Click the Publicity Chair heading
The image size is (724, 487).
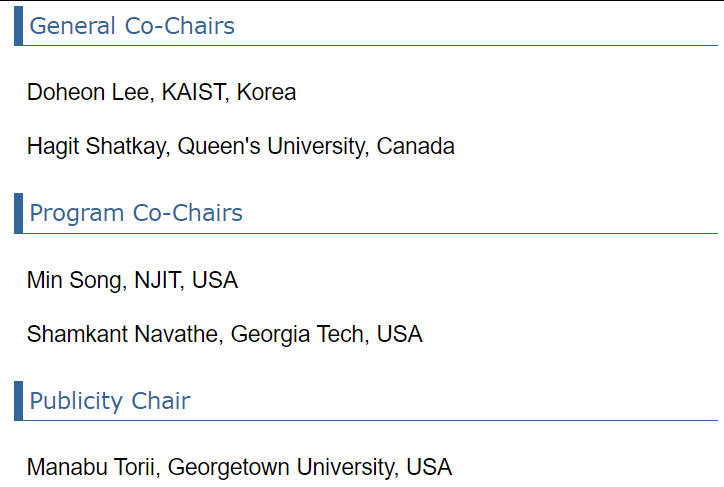(110, 401)
